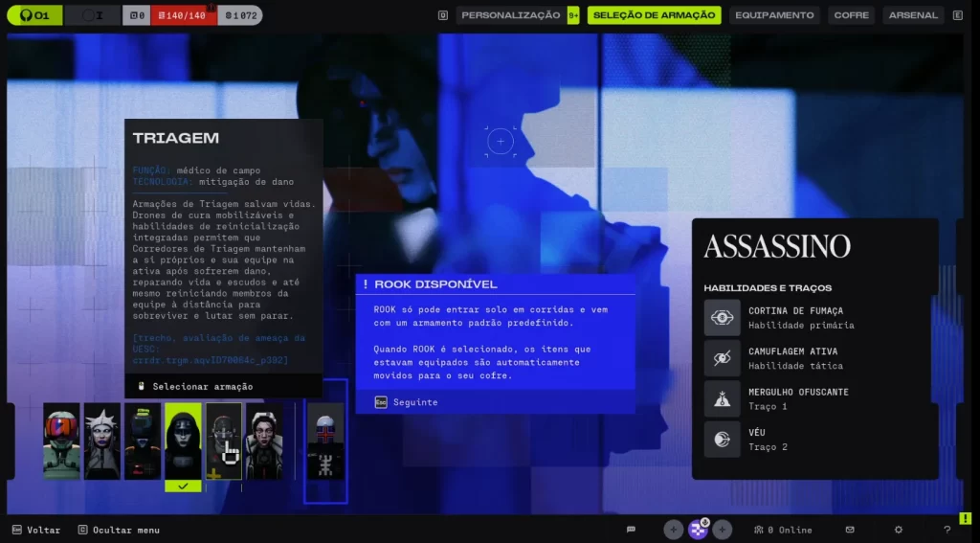Open the chat message icon

(x=631, y=530)
